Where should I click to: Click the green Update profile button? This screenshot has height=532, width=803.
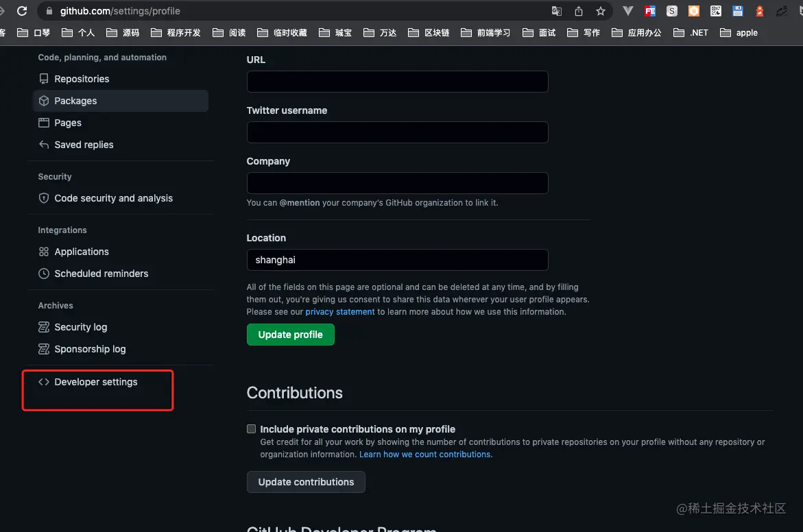290,335
